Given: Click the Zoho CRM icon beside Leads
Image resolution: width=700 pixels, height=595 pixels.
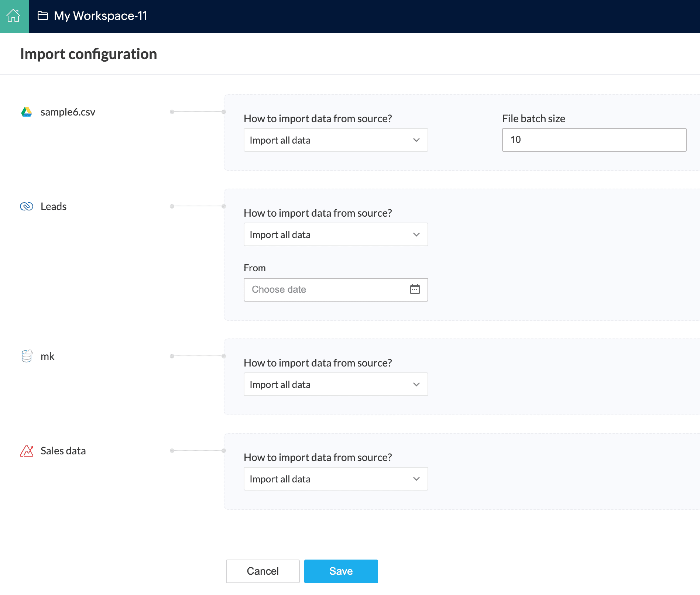Looking at the screenshot, I should tap(27, 206).
